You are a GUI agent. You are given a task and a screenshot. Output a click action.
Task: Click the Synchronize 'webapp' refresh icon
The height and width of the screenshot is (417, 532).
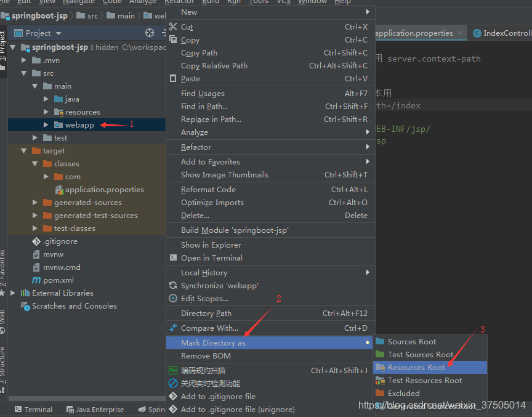173,285
